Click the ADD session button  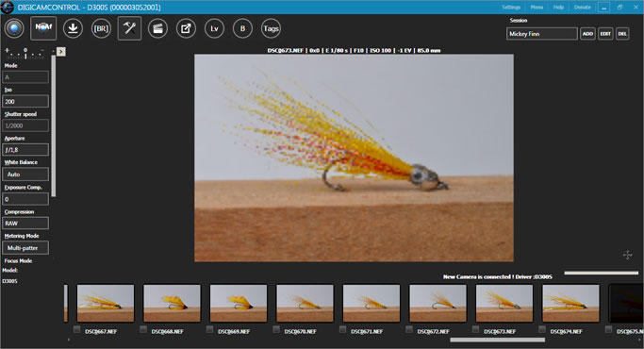[587, 34]
